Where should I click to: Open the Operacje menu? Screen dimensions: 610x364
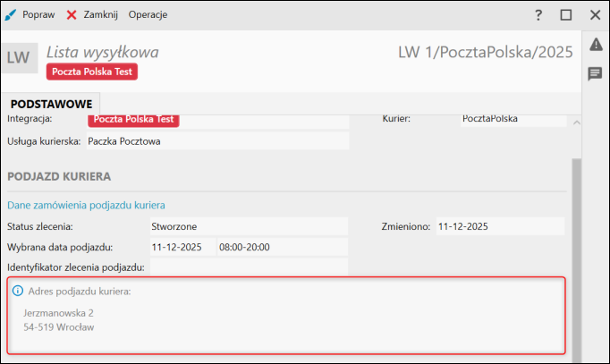click(x=148, y=15)
